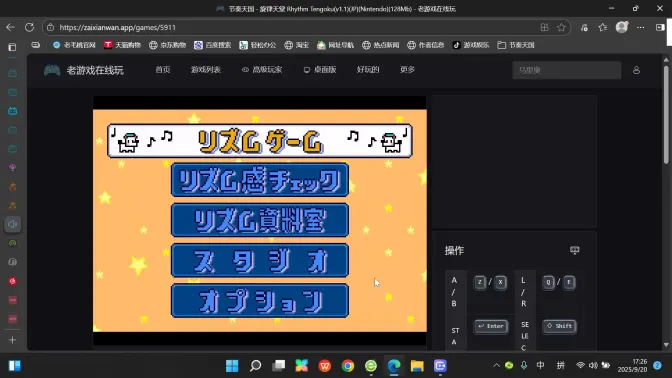
Task: Click the site search input field
Action: pos(567,70)
